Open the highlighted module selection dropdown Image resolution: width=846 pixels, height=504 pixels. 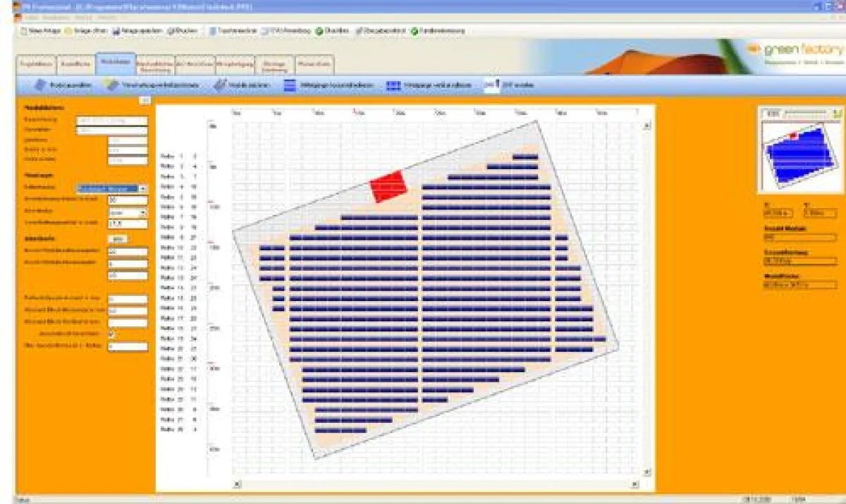coord(145,188)
